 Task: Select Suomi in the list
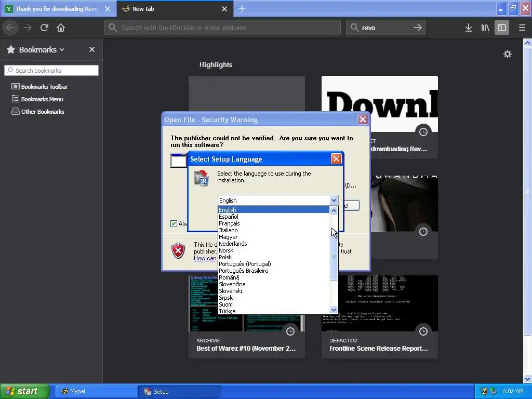pos(273,304)
